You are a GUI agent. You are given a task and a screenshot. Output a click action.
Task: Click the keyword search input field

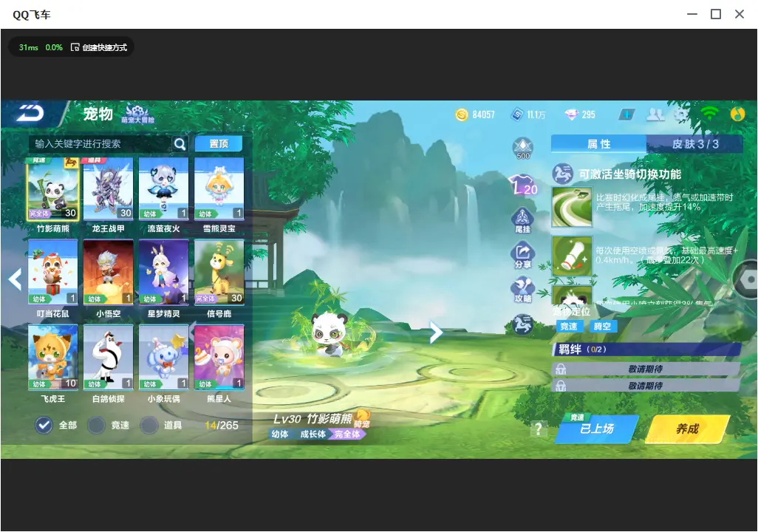100,143
